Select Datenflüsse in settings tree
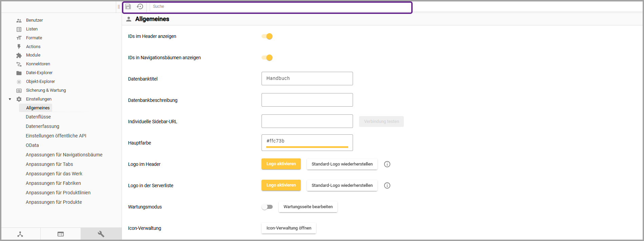644x241 pixels. (38, 117)
